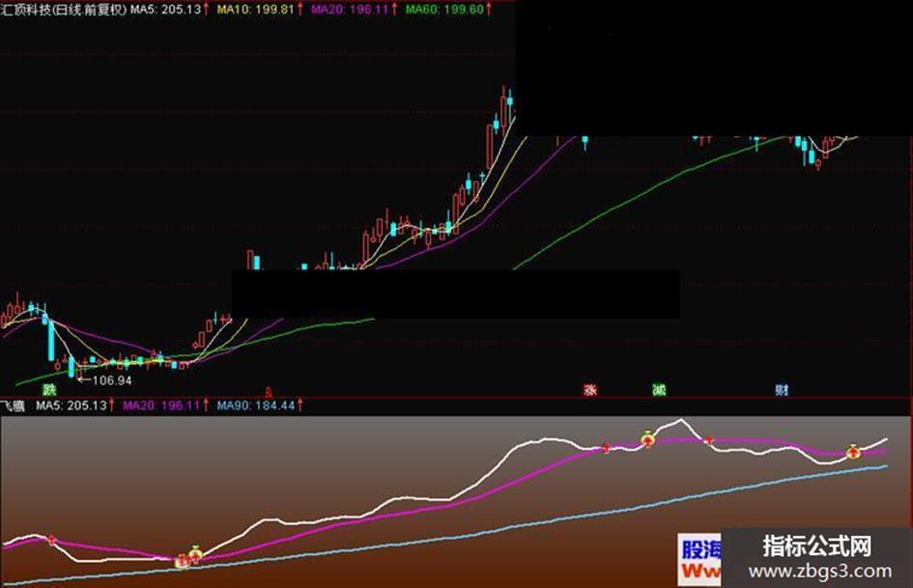Select the MA20: 196.11 label in main chart header
913x588 pixels.
coord(350,10)
